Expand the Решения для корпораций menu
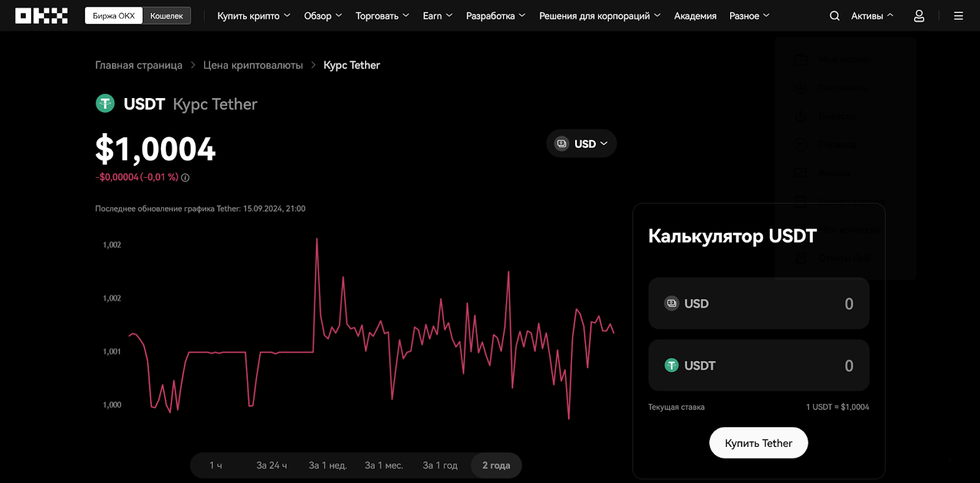The image size is (980, 483). pos(600,16)
